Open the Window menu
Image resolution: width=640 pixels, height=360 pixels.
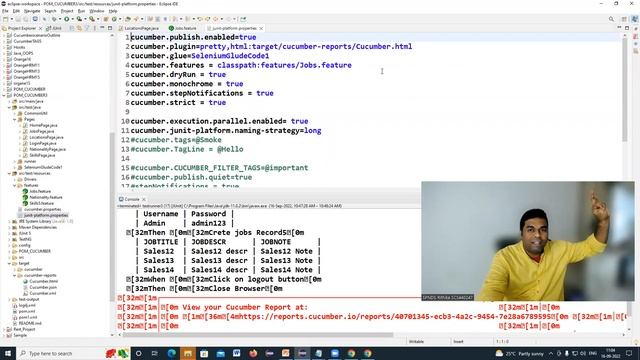pyautogui.click(x=97, y=11)
